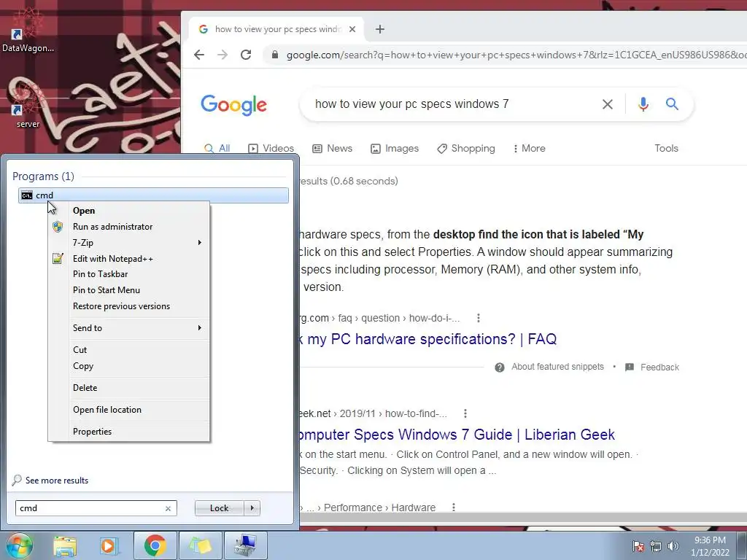The image size is (747, 560).
Task: Click Copy in context menu
Action: pyautogui.click(x=83, y=366)
